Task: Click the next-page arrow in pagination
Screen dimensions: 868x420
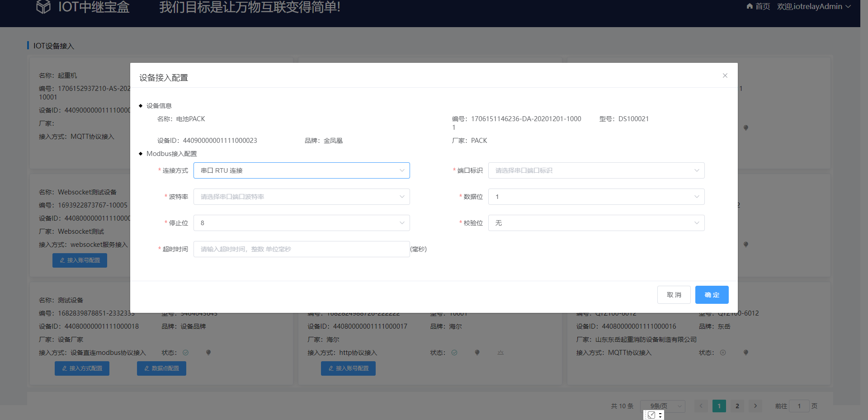Action: coord(755,406)
